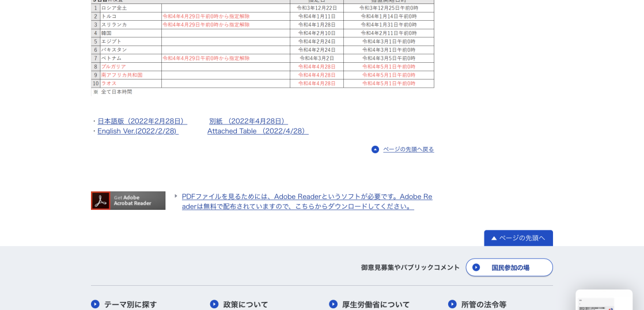Click the small arrow before the PDFファイル text
Screen dimensions: 644x310
pos(176,196)
